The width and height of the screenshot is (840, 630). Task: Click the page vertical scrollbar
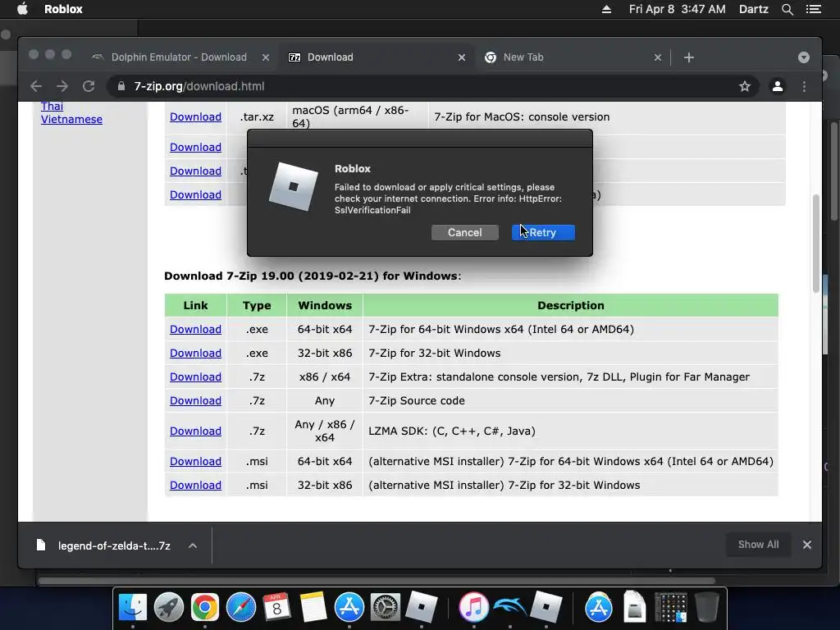click(816, 244)
